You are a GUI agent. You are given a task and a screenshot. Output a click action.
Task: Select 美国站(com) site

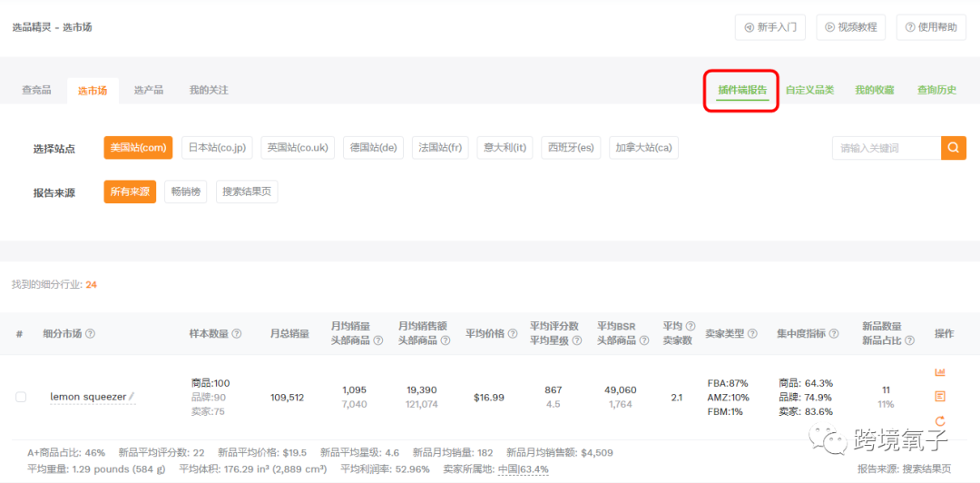pos(138,148)
